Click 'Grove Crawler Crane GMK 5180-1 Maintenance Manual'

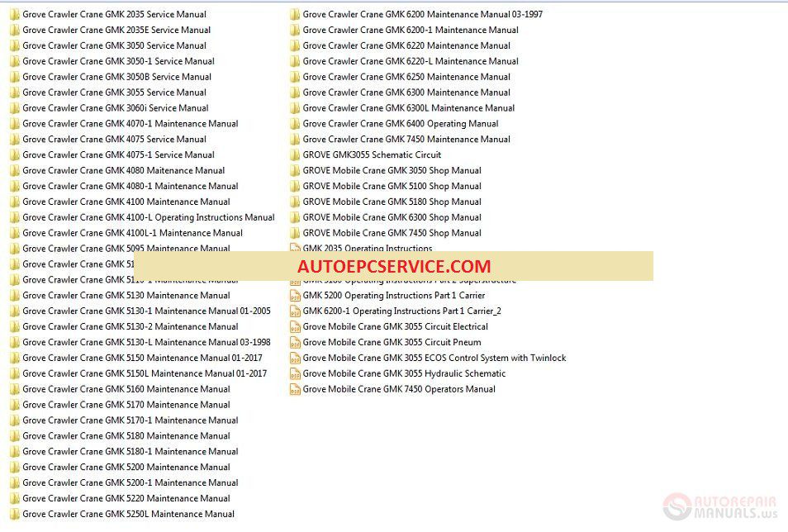coord(131,451)
